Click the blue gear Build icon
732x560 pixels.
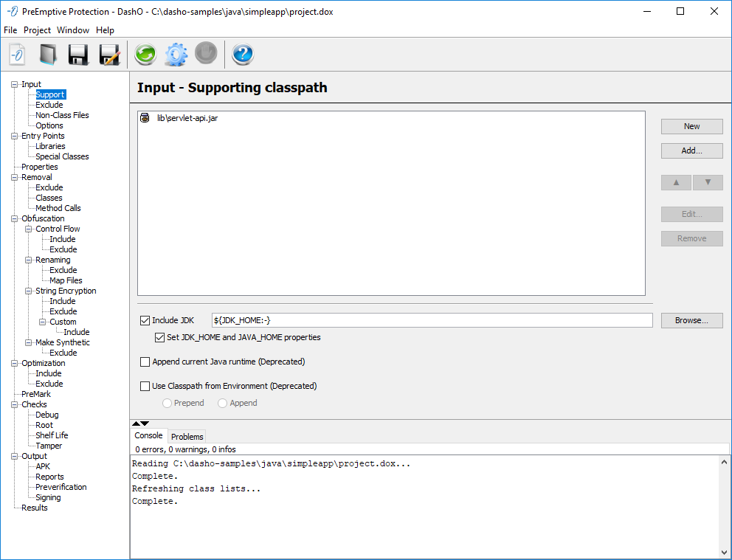tap(176, 55)
